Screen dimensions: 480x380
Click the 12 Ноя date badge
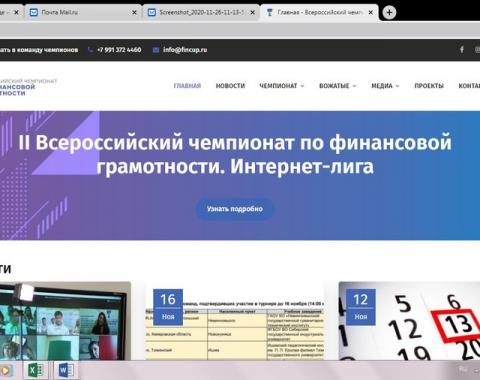(361, 307)
